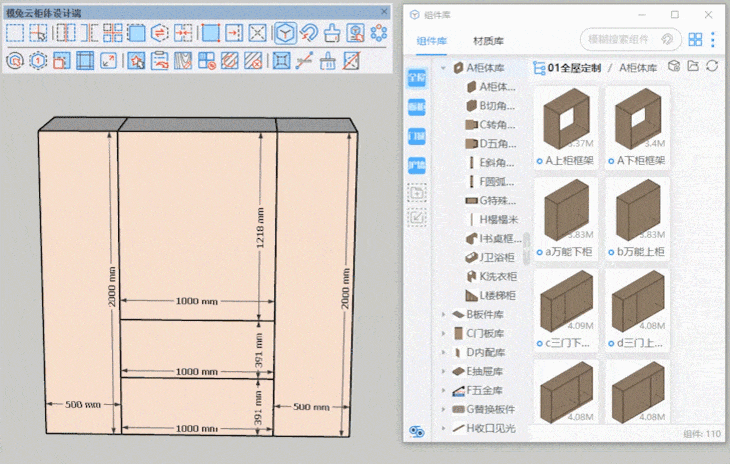Collapse the A柜体库 tree node

click(444, 68)
